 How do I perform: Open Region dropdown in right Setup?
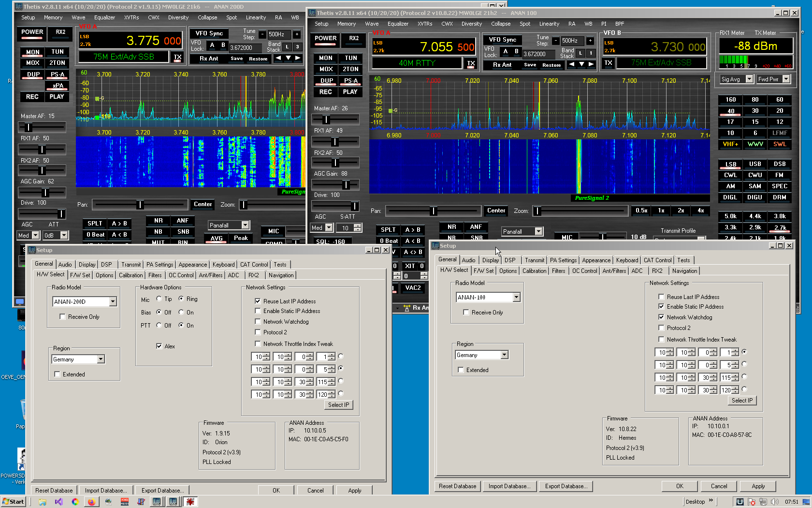[504, 355]
